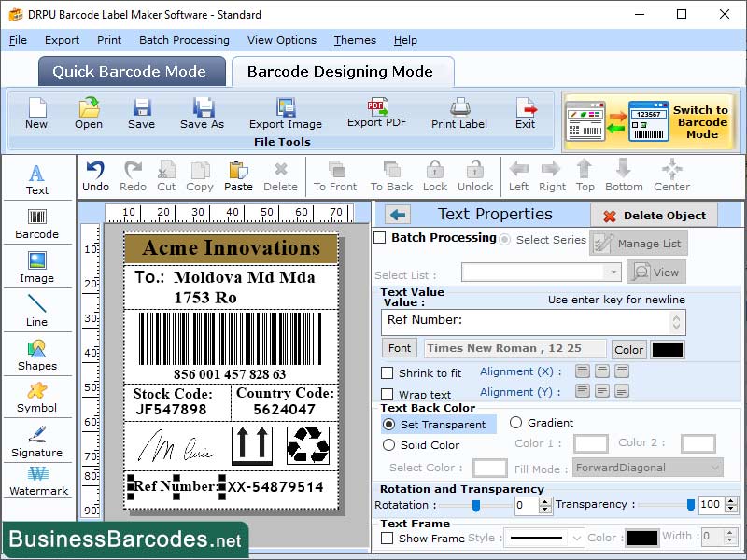
Task: Expand the Select List dropdown
Action: 541,272
